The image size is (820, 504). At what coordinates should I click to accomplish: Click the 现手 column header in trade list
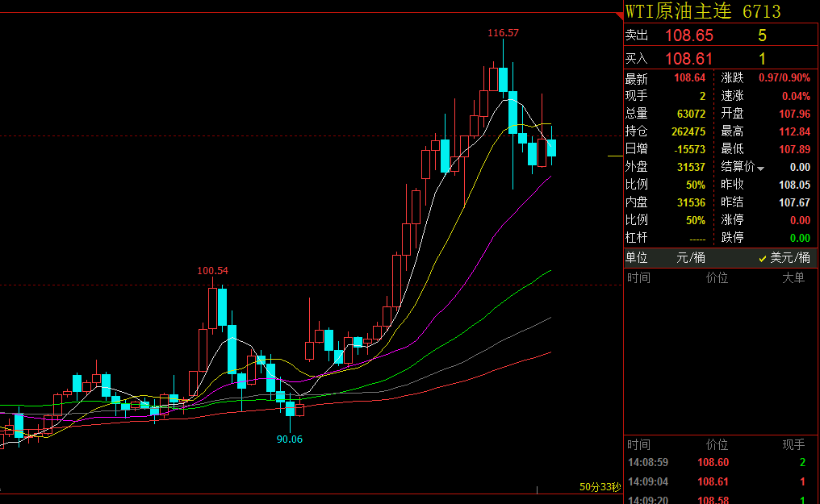tap(793, 444)
